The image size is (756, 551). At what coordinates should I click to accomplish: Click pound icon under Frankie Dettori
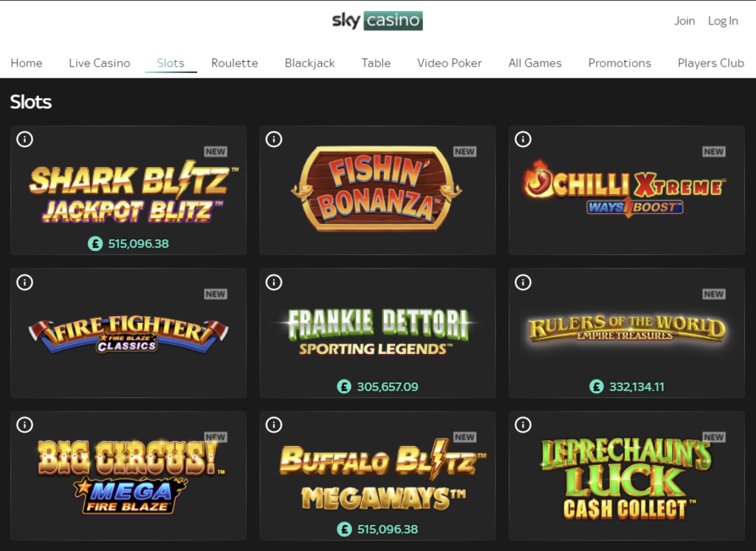click(344, 386)
